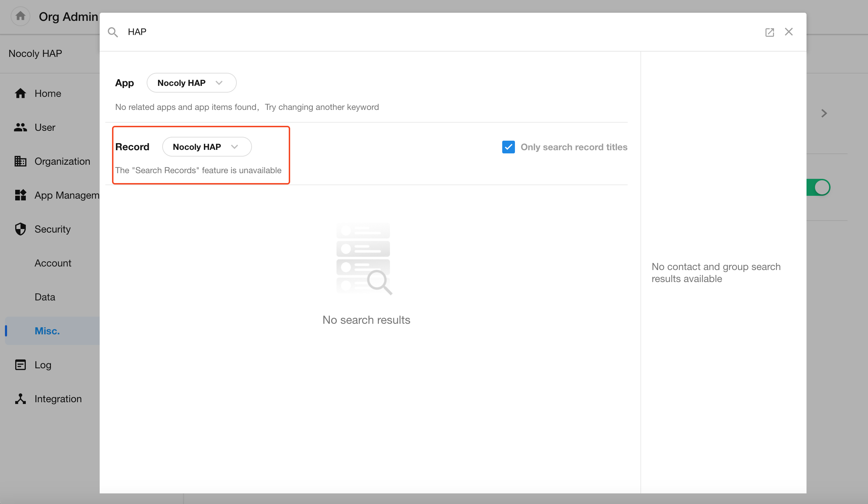The image size is (868, 504).
Task: Click the Organization building icon
Action: point(20,161)
